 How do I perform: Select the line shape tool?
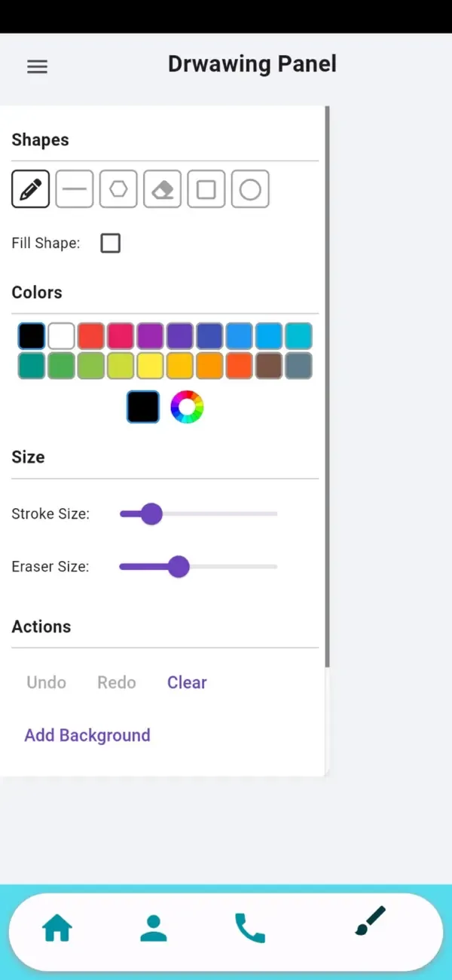pyautogui.click(x=75, y=188)
